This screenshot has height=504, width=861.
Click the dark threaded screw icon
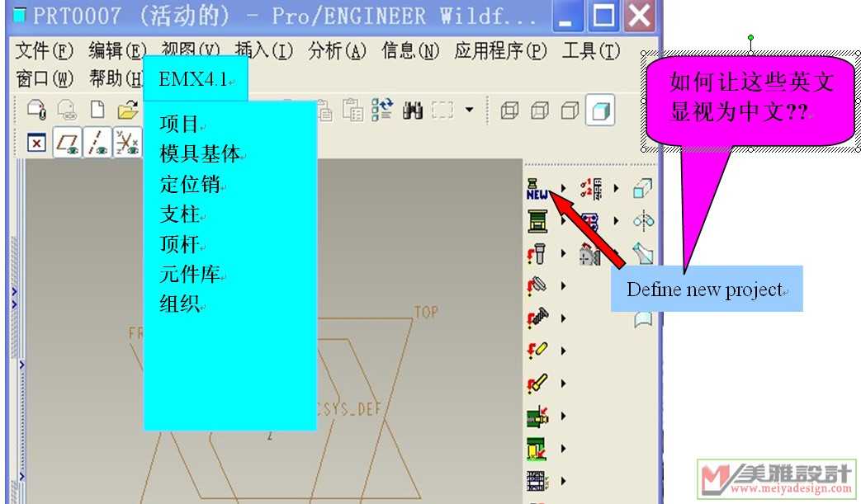point(537,318)
